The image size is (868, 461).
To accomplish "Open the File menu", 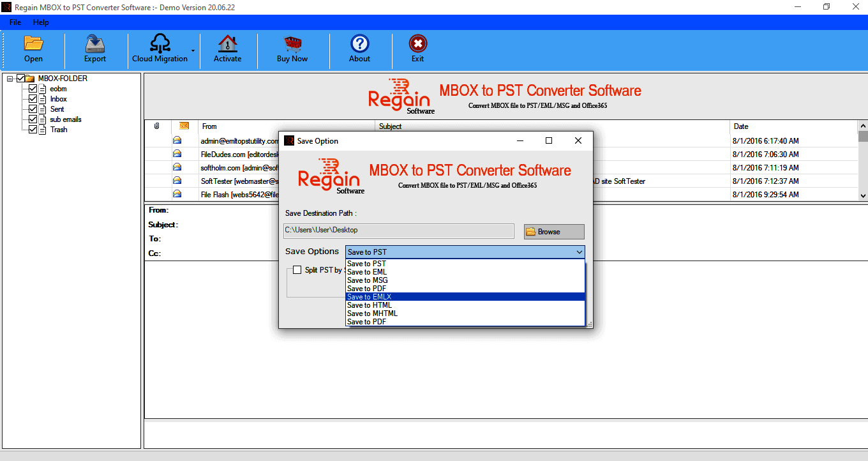I will click(x=15, y=22).
